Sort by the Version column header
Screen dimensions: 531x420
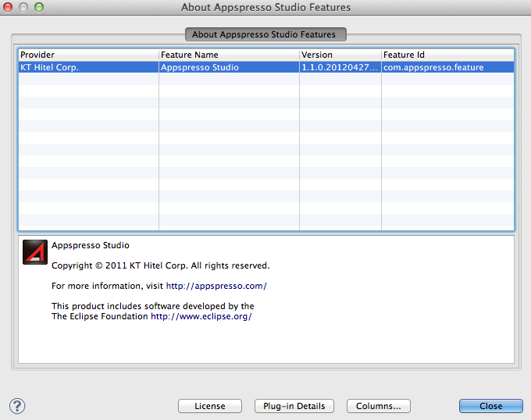(340, 55)
